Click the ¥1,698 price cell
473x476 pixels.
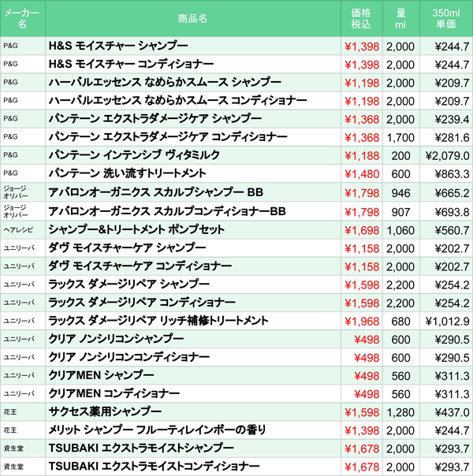[362, 230]
